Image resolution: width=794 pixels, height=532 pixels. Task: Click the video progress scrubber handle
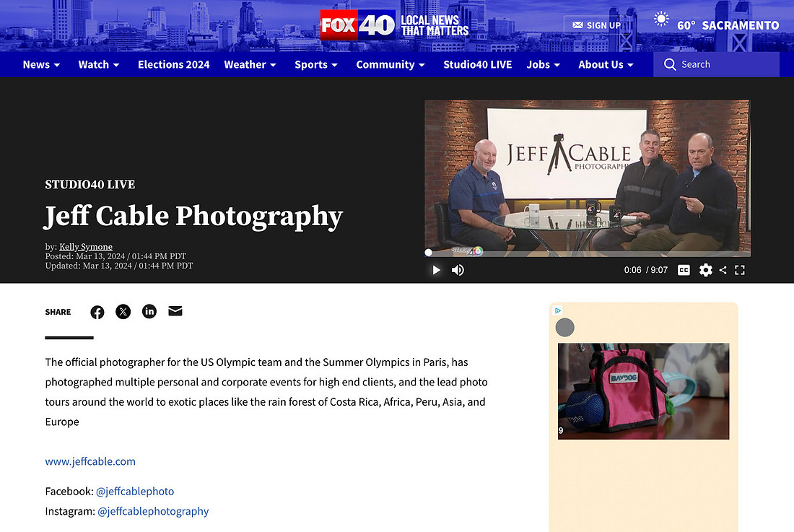(428, 252)
